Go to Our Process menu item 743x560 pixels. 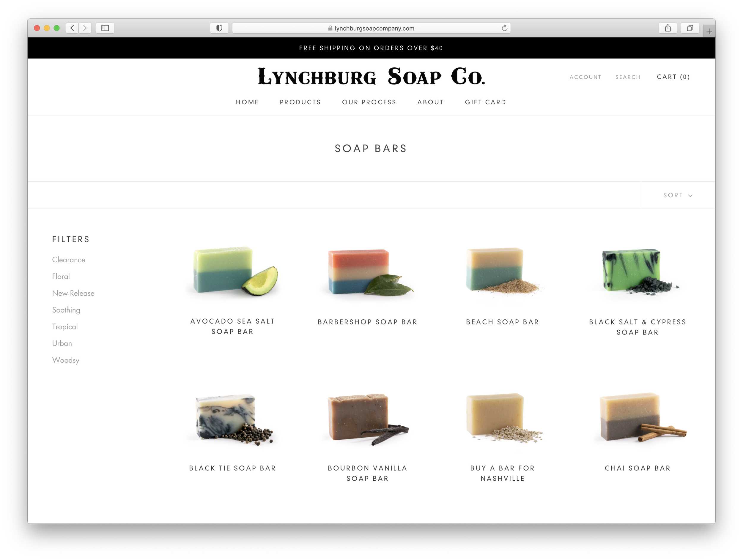[x=369, y=102]
